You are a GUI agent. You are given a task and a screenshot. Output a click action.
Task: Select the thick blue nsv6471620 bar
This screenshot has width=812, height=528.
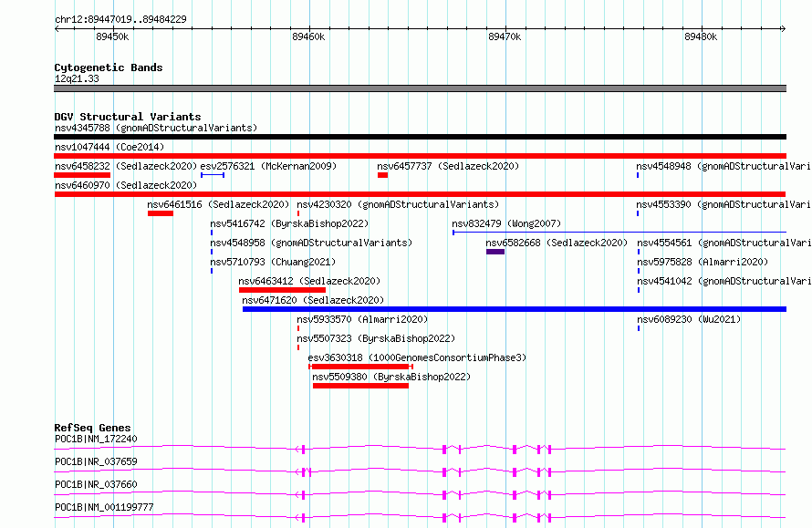[x=515, y=309]
